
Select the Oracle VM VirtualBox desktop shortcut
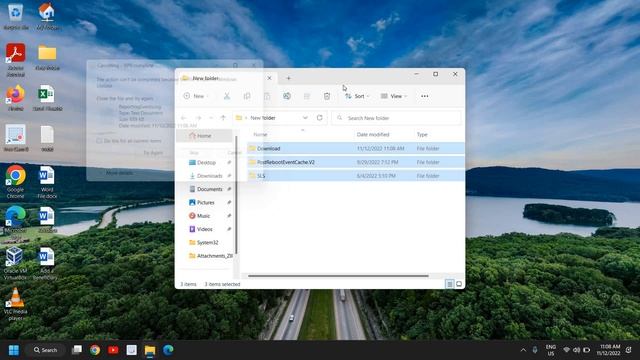(16, 263)
